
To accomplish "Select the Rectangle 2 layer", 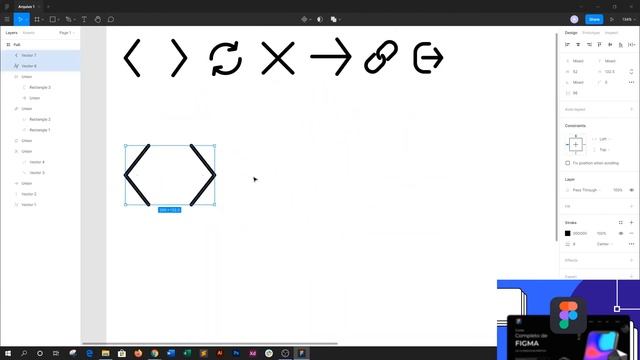I will (40, 119).
